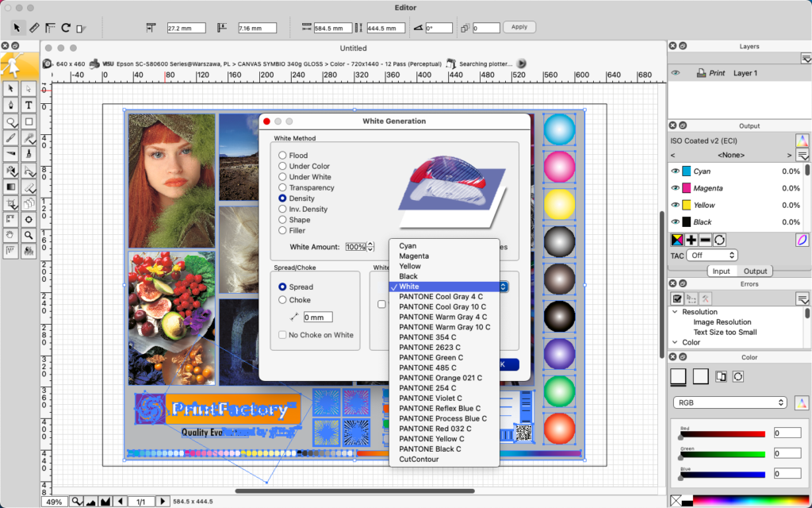Select the Rectangle shape tool
Viewport: 812px width, 508px height.
[x=29, y=121]
